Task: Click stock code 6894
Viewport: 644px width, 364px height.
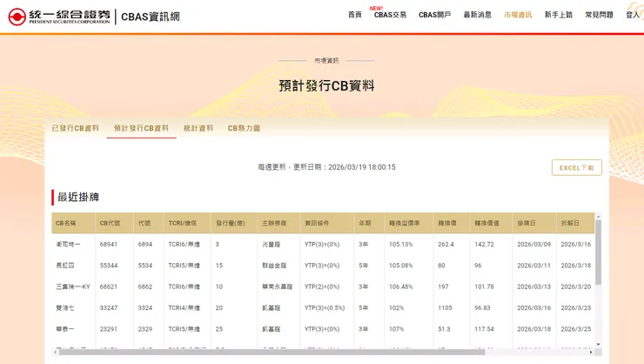Action: click(x=145, y=244)
